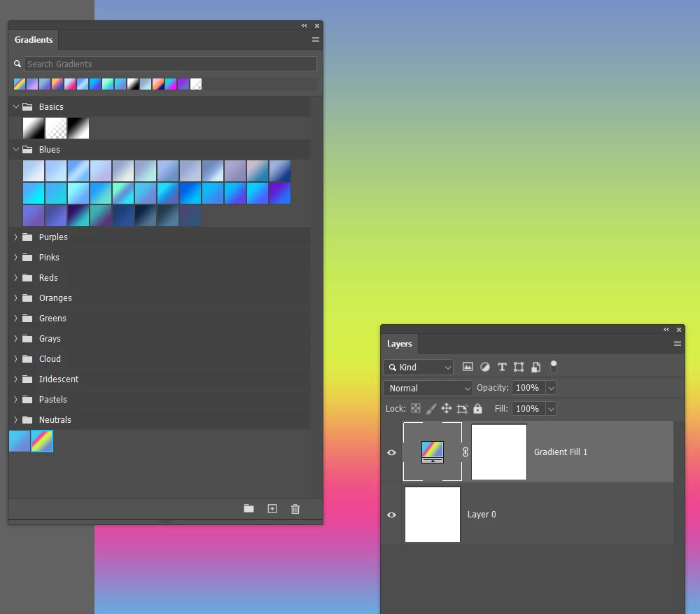The image size is (700, 614).
Task: Close the Gradients panel
Action: (317, 26)
